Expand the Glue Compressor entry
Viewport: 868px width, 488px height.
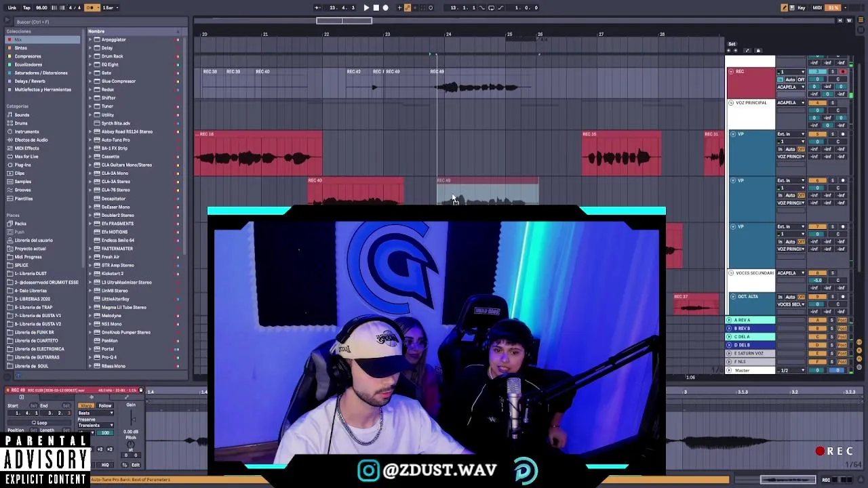click(90, 81)
